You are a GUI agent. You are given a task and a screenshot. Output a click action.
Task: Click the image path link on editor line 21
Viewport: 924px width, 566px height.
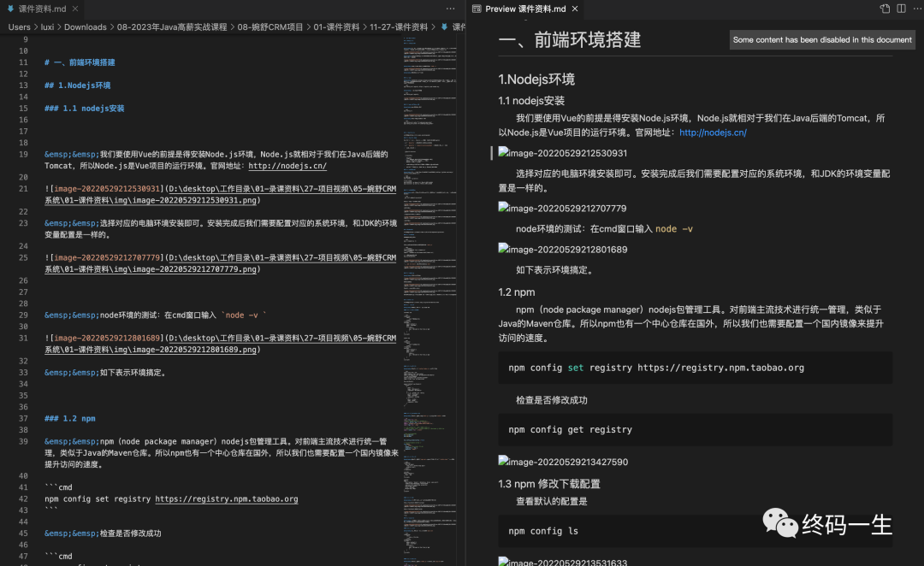[221, 194]
